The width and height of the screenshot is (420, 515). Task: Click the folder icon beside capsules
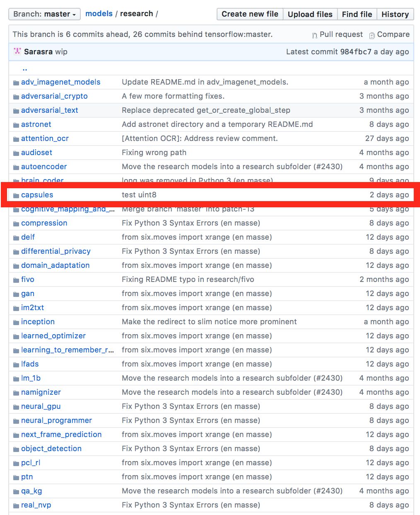point(16,195)
